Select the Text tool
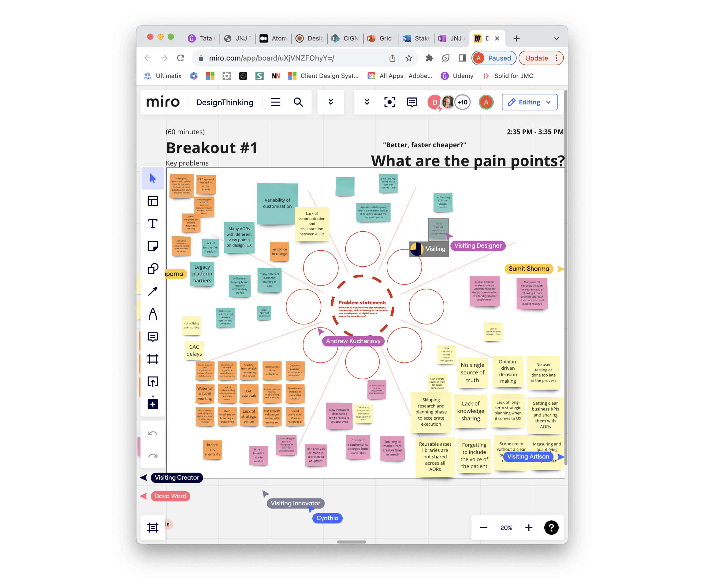 click(153, 223)
